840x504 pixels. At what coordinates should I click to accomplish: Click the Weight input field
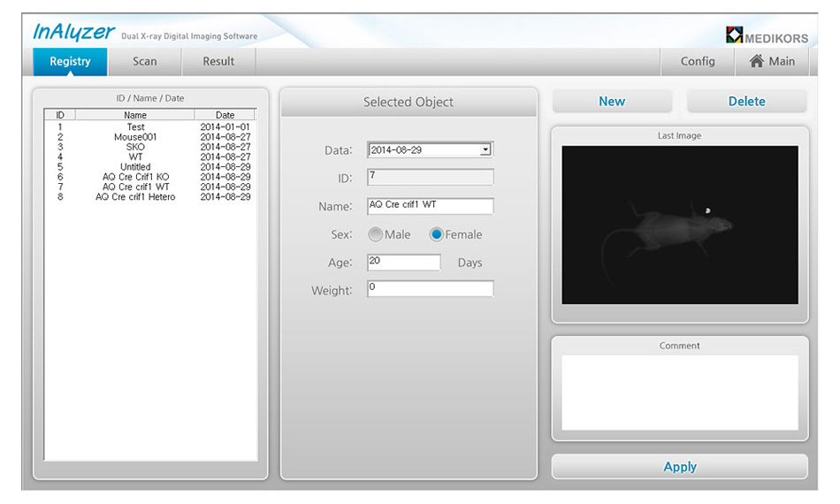[431, 288]
